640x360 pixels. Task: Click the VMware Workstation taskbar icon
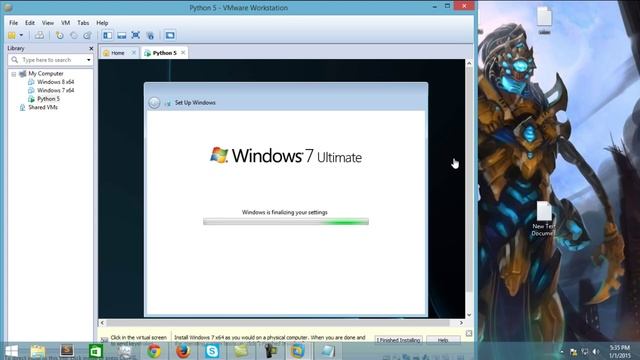coord(299,351)
